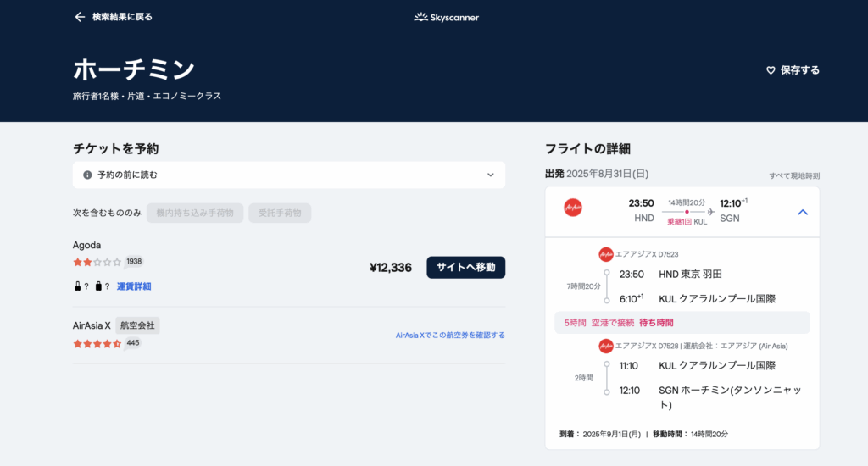Click the 2時間 segment duration
Image resolution: width=868 pixels, height=466 pixels.
pyautogui.click(x=583, y=378)
